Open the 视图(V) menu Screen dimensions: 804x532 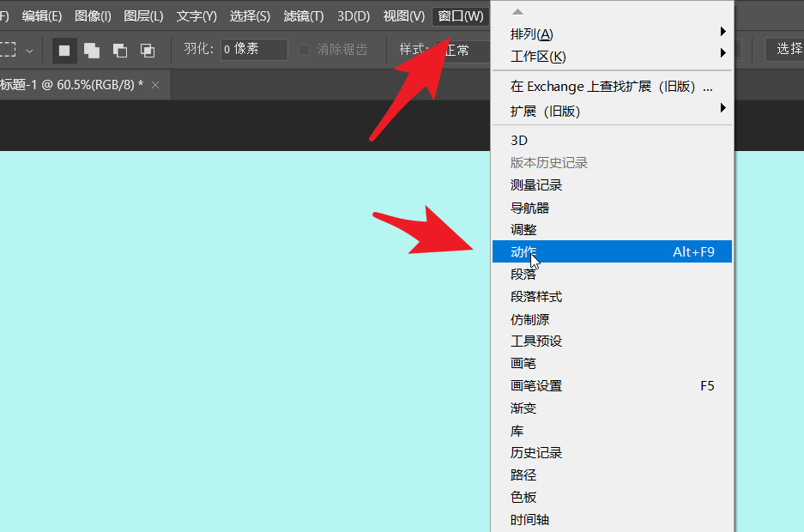(404, 16)
